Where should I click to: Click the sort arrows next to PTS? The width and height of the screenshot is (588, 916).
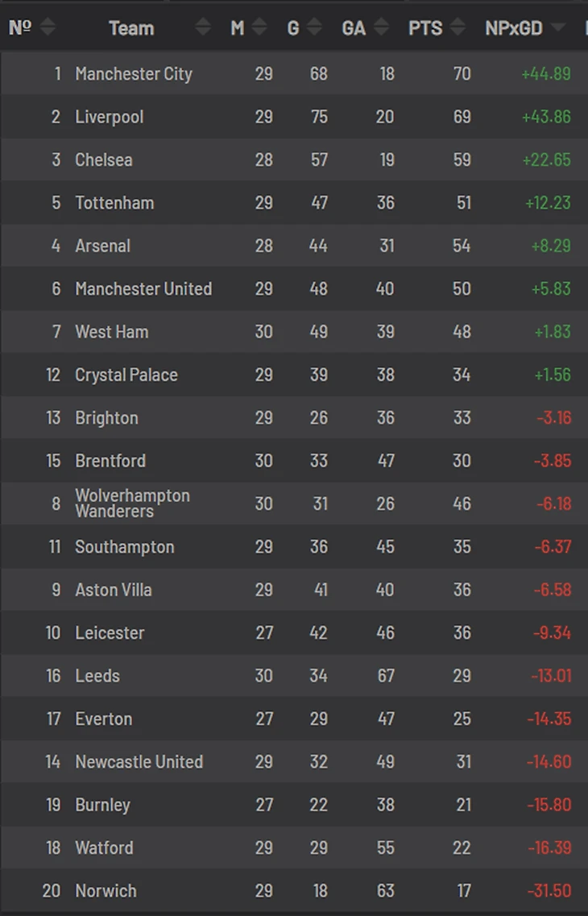458,28
